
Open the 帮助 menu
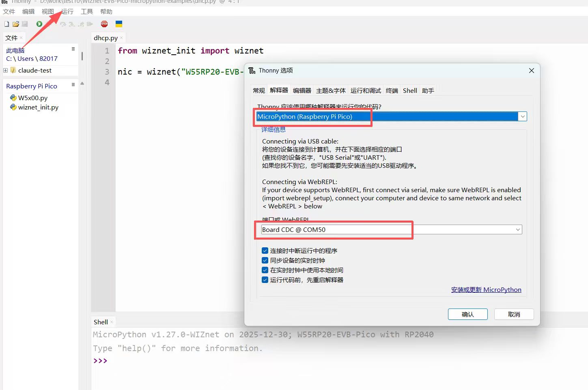pos(106,12)
